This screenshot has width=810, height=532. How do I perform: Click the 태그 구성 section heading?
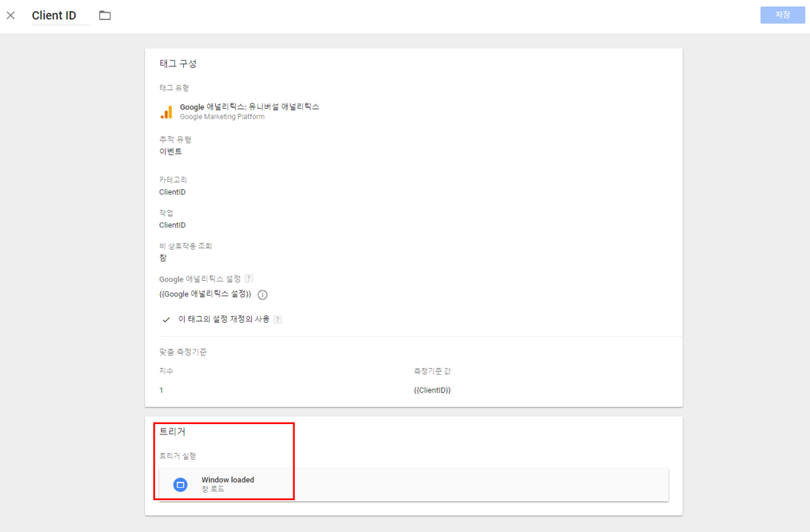[x=178, y=64]
